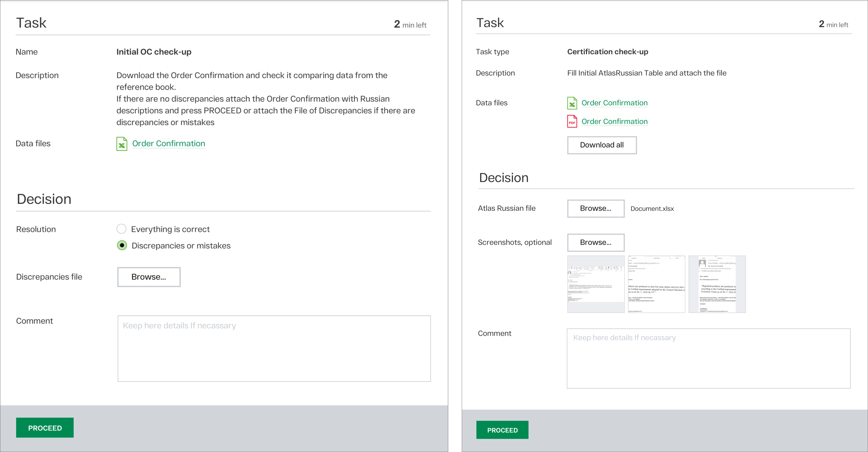This screenshot has height=452, width=868.
Task: Browse for optional screenshots
Action: tap(596, 243)
